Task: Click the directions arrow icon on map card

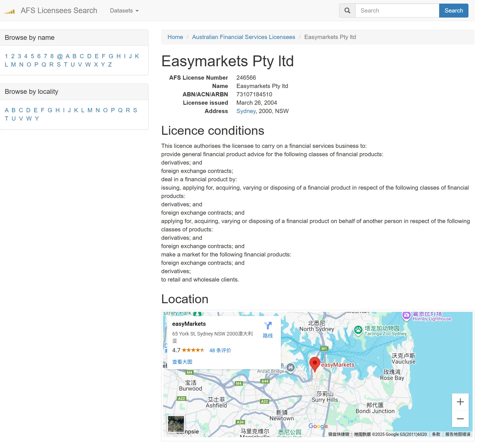Action: 268,326
